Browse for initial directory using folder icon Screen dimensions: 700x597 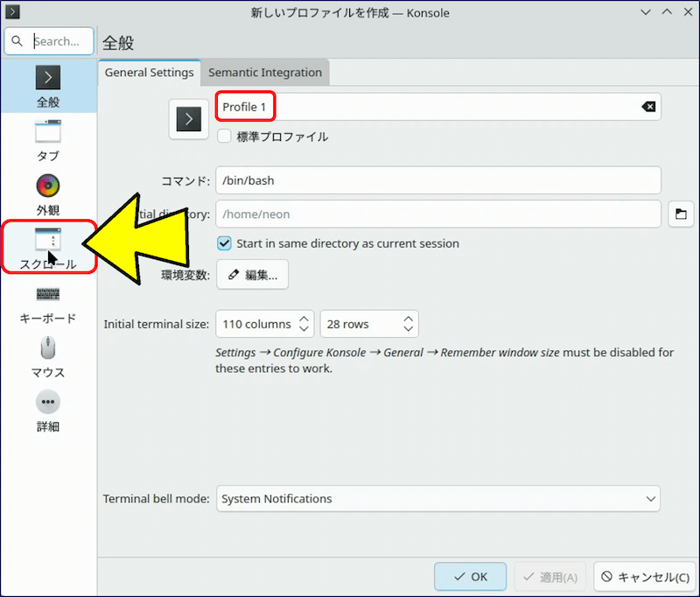tap(680, 214)
